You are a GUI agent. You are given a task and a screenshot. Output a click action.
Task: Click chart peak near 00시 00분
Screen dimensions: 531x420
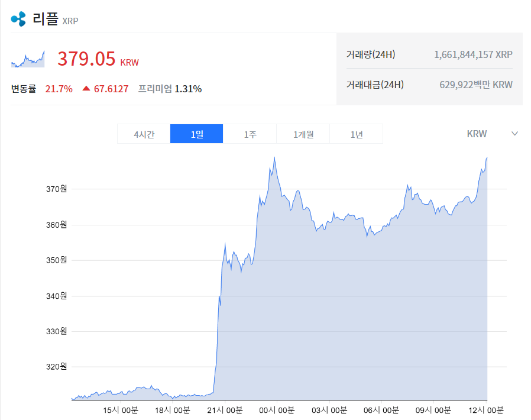pyautogui.click(x=274, y=158)
